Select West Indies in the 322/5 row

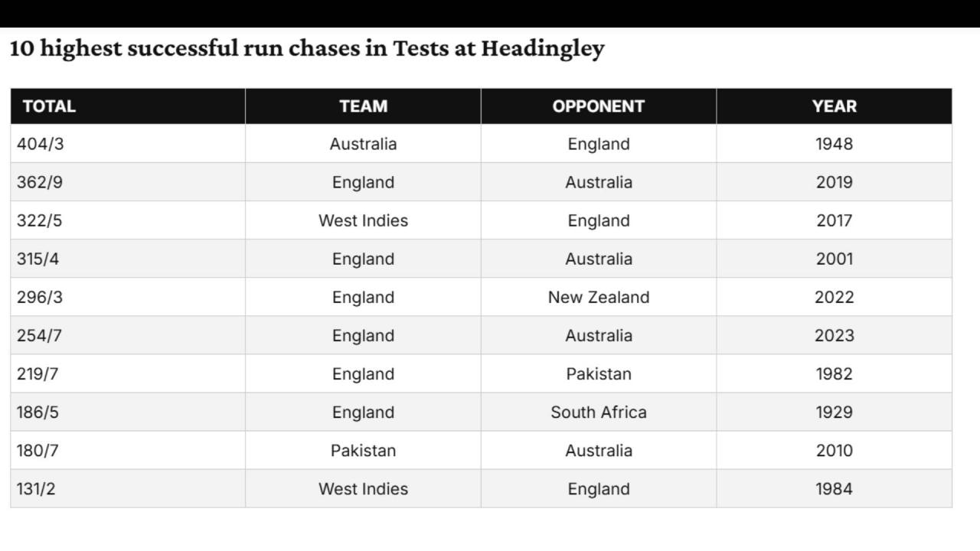[x=363, y=220]
